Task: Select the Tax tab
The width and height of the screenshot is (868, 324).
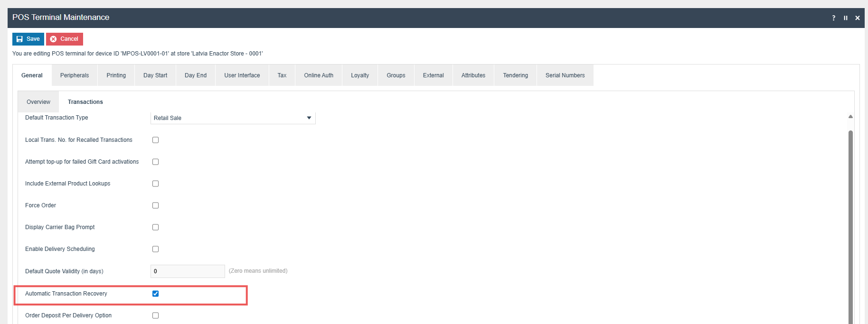Action: [282, 75]
